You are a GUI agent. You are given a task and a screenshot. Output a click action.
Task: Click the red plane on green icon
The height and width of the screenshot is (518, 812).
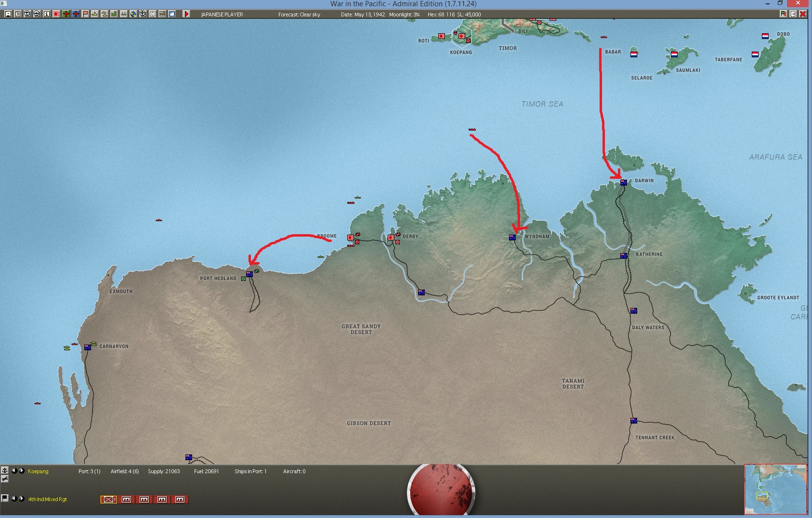click(x=66, y=14)
